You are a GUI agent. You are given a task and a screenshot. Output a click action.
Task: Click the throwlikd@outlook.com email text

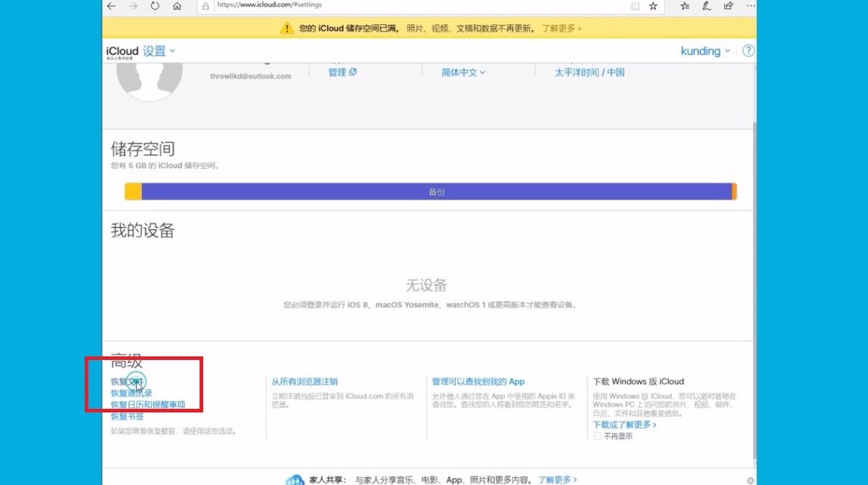[x=251, y=76]
